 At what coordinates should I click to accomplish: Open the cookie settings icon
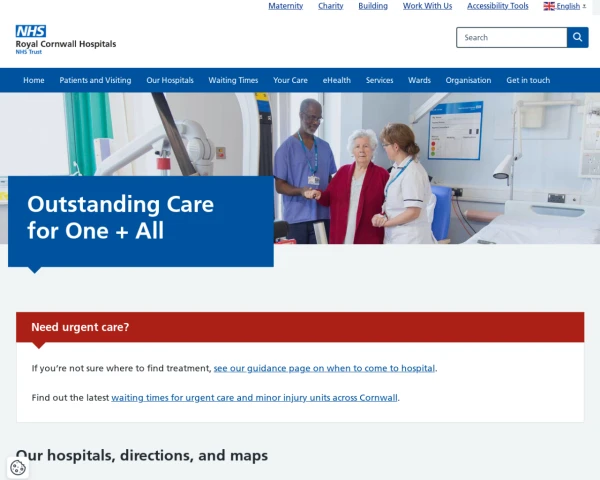pos(18,467)
